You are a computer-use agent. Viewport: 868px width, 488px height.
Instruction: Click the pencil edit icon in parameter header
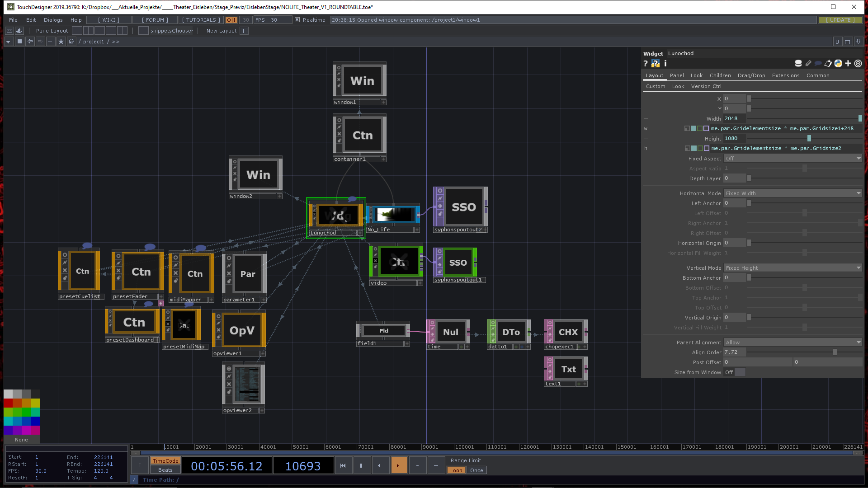(x=808, y=64)
